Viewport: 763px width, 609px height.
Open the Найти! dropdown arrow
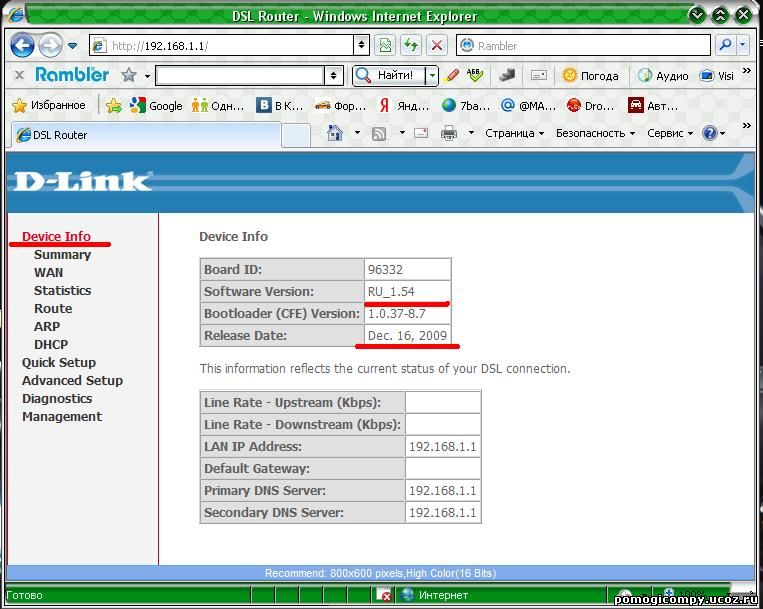tap(432, 76)
